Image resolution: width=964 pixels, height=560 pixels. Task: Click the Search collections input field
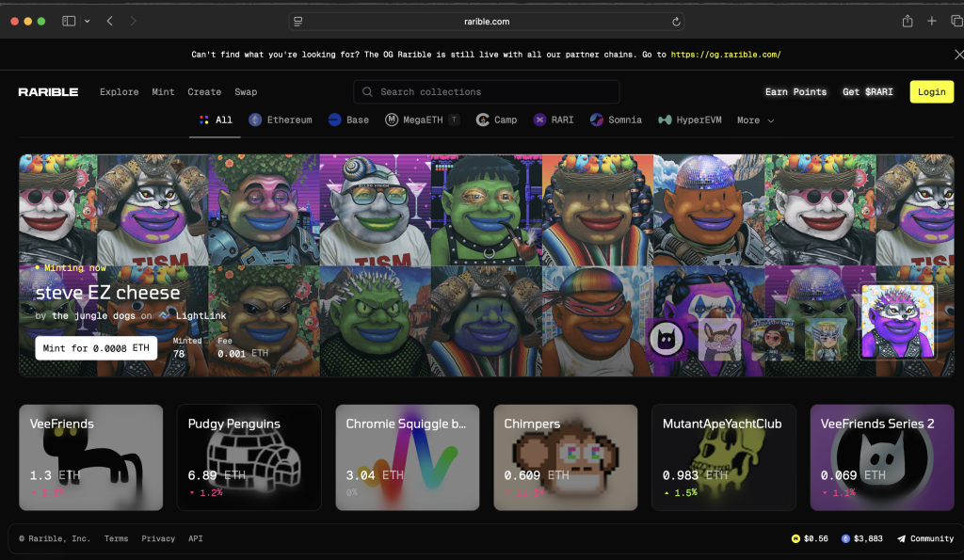pyautogui.click(x=487, y=92)
